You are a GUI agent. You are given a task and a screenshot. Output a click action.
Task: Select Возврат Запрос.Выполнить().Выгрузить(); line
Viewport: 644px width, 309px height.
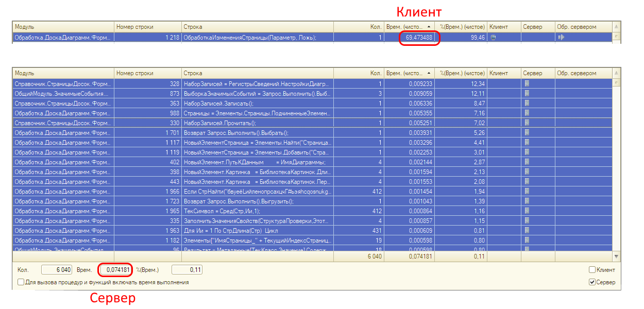[312, 201]
